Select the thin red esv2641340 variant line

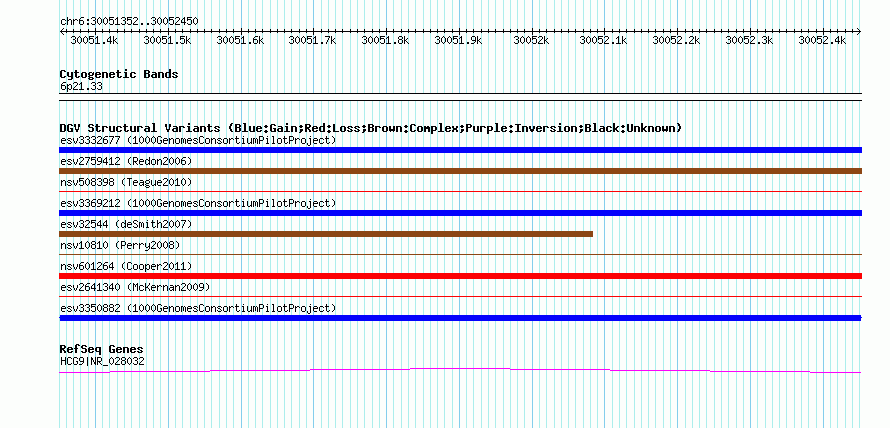tap(460, 297)
